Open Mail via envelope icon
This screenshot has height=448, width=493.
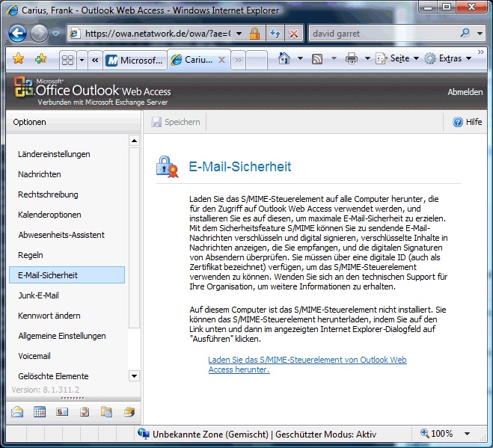click(17, 412)
